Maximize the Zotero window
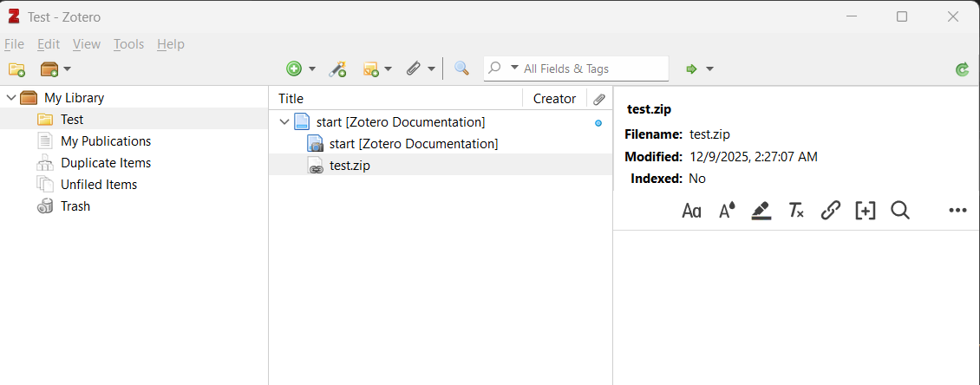Screen dimensions: 980x385 pyautogui.click(x=902, y=16)
